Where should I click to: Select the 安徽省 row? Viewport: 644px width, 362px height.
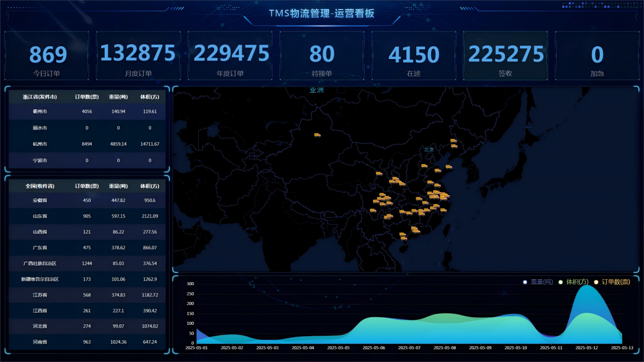pos(87,200)
